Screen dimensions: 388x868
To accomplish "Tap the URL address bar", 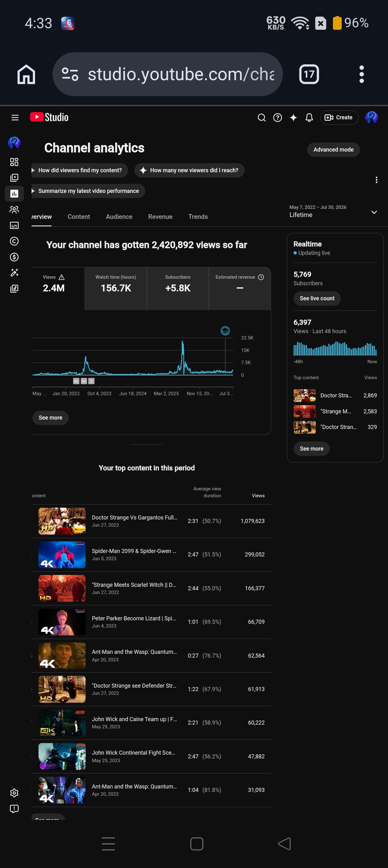I will point(168,74).
